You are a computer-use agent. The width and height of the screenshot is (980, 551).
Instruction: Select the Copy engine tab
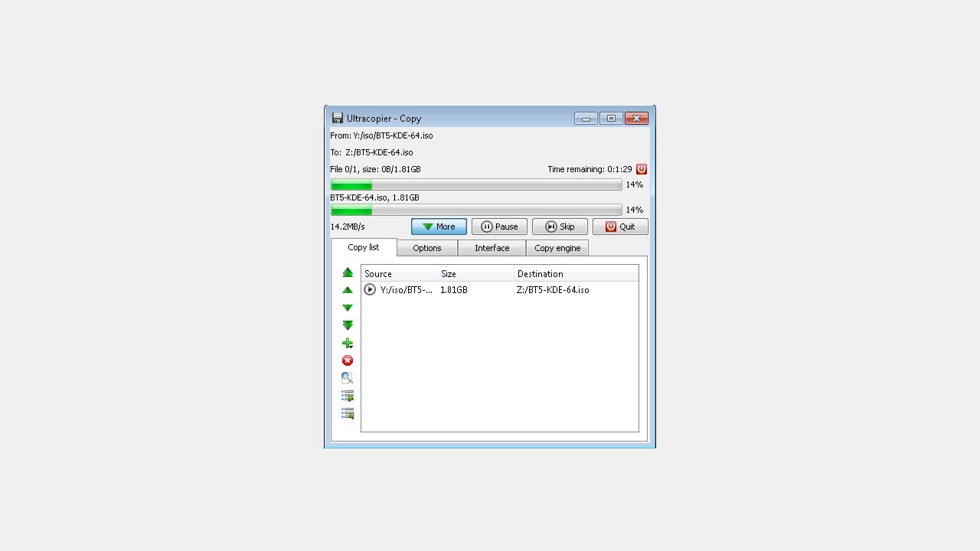pos(557,248)
